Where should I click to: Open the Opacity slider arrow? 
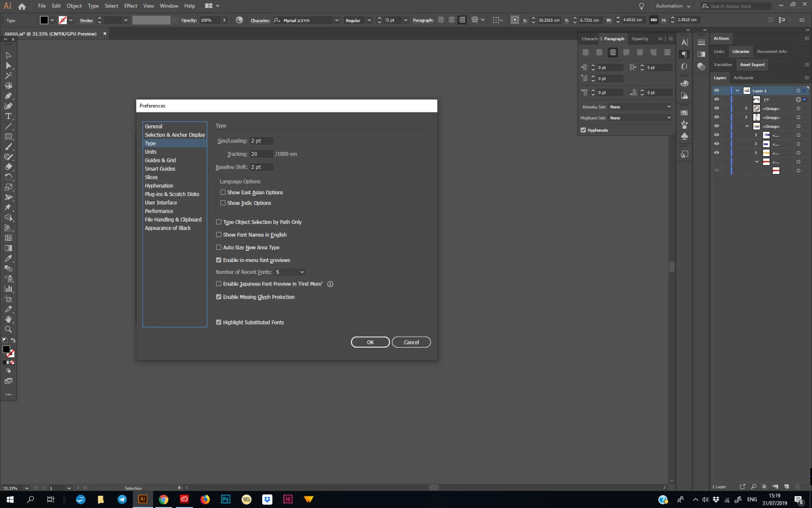coord(224,20)
